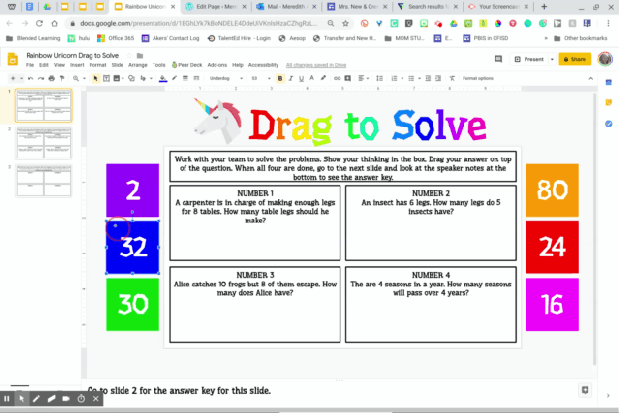Pause the screen recording
Screen dimensions: 619x413
(7, 399)
